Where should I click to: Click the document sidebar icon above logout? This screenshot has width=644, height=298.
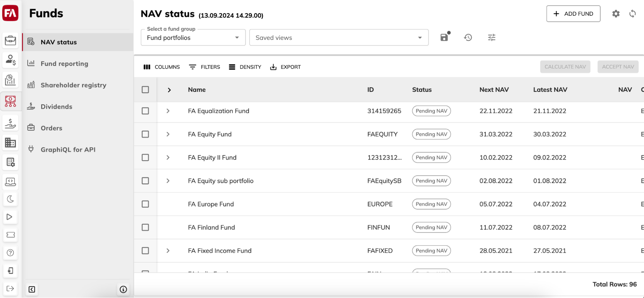(10, 271)
